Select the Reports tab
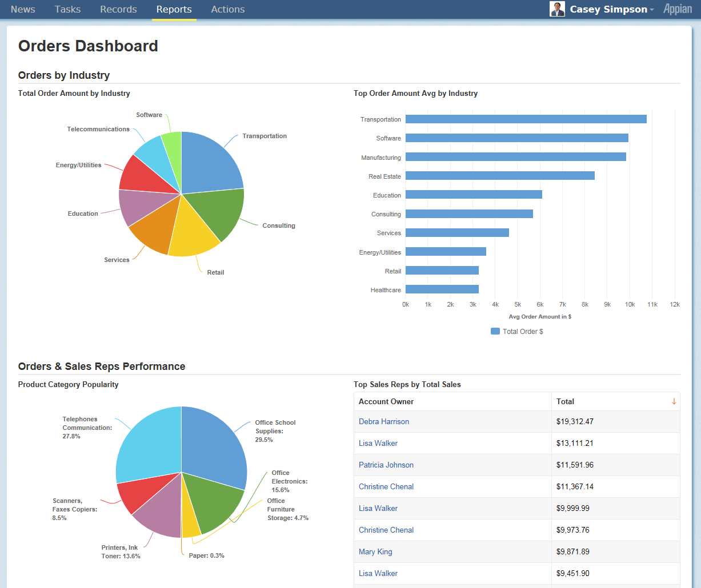701x588 pixels. click(x=174, y=9)
